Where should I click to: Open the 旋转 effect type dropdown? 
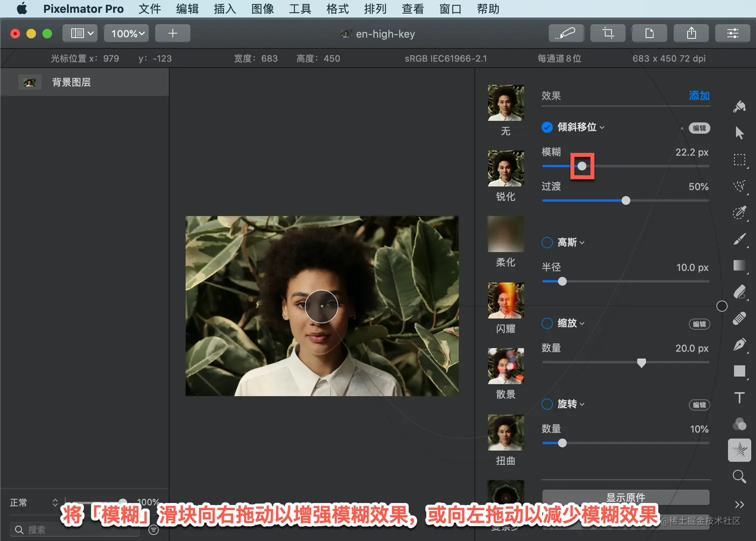click(571, 404)
